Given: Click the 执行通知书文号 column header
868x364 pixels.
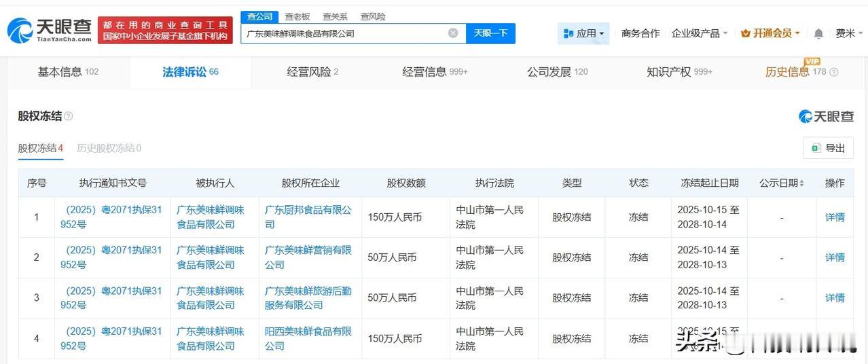Looking at the screenshot, I should tap(112, 183).
